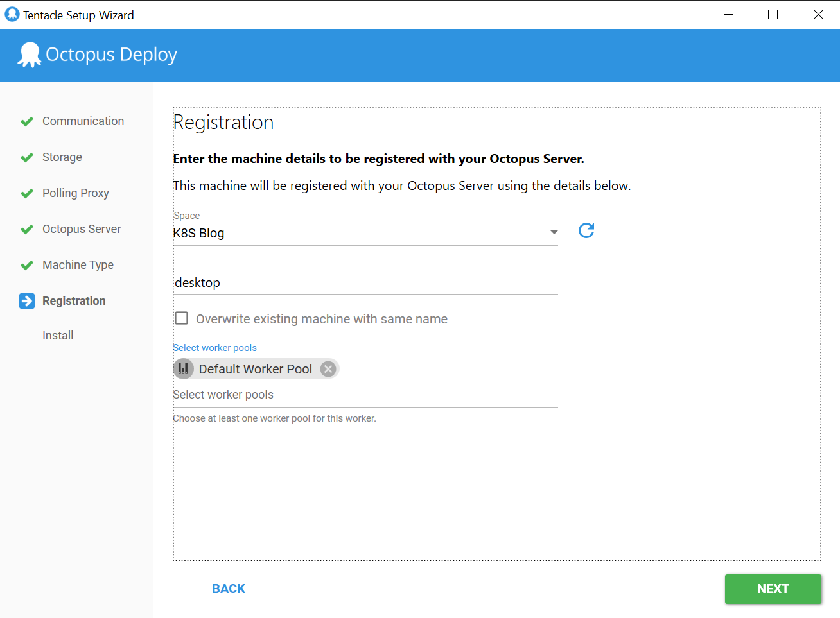Enable overwrite existing machine checkbox
Screen dimensions: 840x618
pyautogui.click(x=182, y=319)
